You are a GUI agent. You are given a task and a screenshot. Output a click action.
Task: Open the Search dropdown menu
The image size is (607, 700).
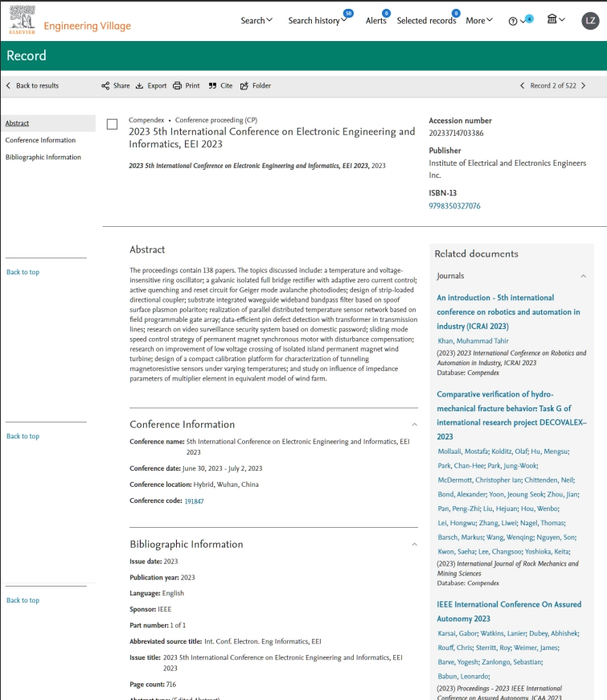(256, 21)
